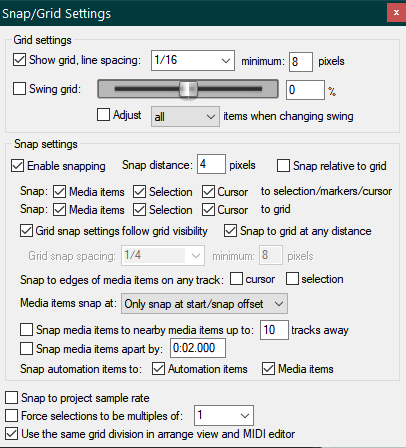Enable Snap relative to grid

pos(283,166)
